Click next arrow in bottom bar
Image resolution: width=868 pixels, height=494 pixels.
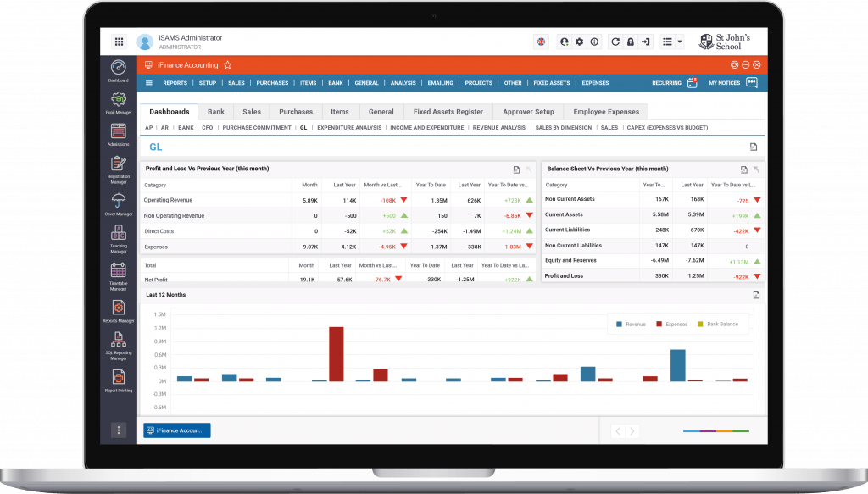pyautogui.click(x=632, y=431)
